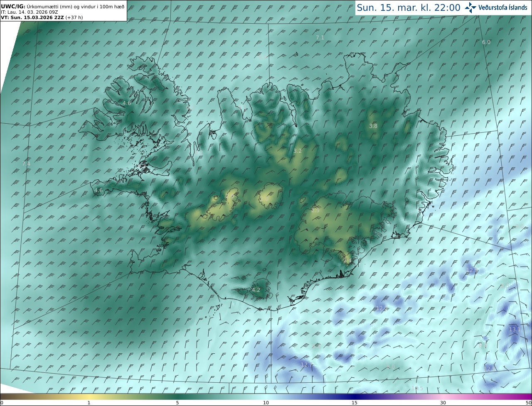Click the 'UWC/IG: Úrkomumætti (mm) og vindur' title line
The height and width of the screenshot is (406, 532).
(63, 7)
